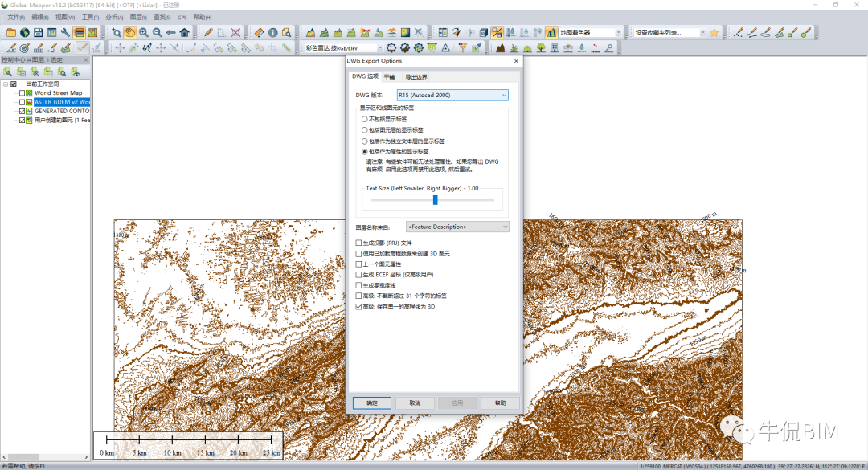Screen dimensions: 868x470
Task: Click the zoom to layer icon in Control Center
Action: pos(62,72)
